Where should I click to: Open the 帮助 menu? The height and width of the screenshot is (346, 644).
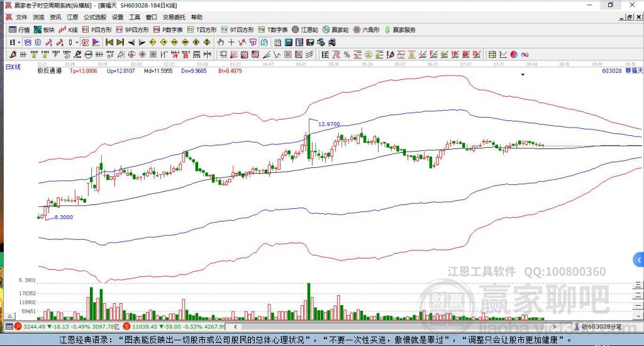(x=196, y=17)
